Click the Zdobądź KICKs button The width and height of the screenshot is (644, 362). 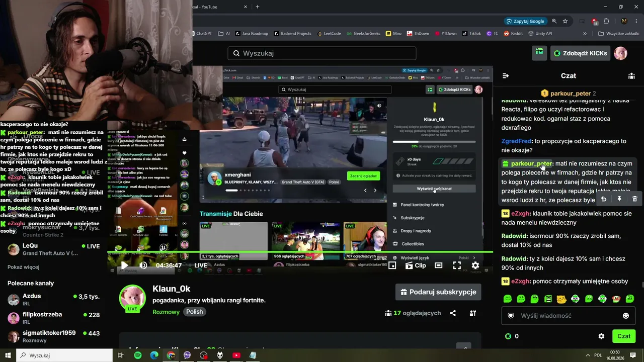click(x=580, y=53)
